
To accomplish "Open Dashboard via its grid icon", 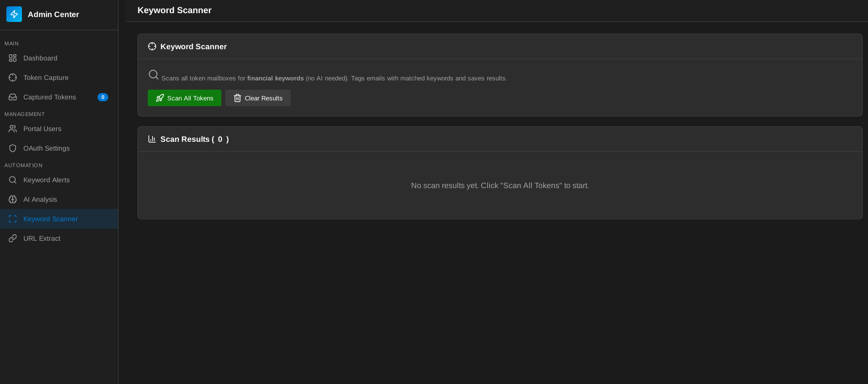I will [13, 58].
